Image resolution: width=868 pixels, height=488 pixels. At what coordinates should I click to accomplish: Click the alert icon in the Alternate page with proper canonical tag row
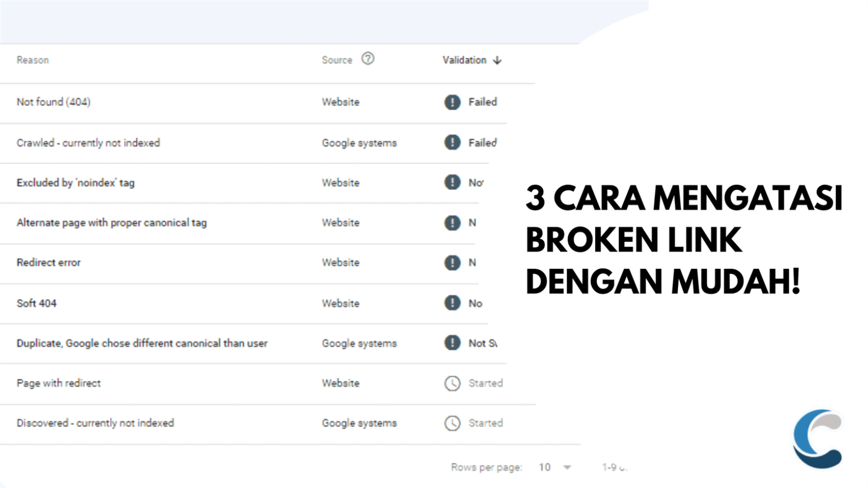[x=452, y=222]
